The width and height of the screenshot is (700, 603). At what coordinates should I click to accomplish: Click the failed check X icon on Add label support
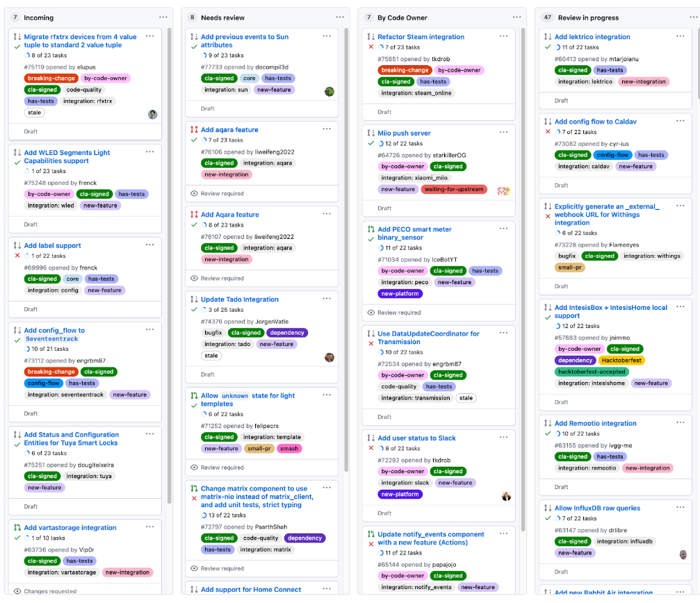tap(17, 256)
